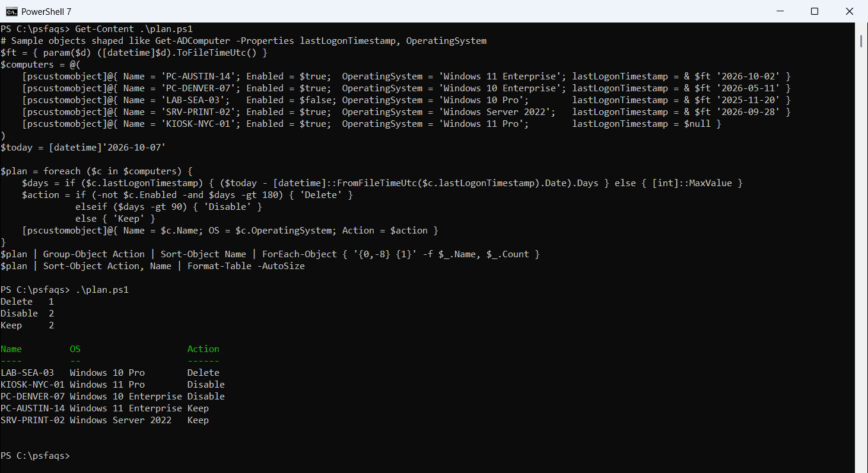The height and width of the screenshot is (473, 868).
Task: Click the green 'OS' column header
Action: click(75, 349)
